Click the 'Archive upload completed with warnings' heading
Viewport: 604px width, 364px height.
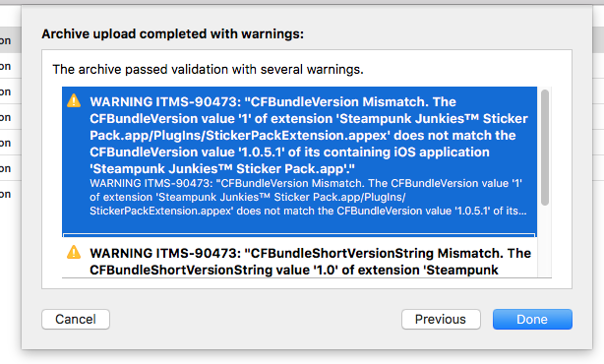coord(172,33)
